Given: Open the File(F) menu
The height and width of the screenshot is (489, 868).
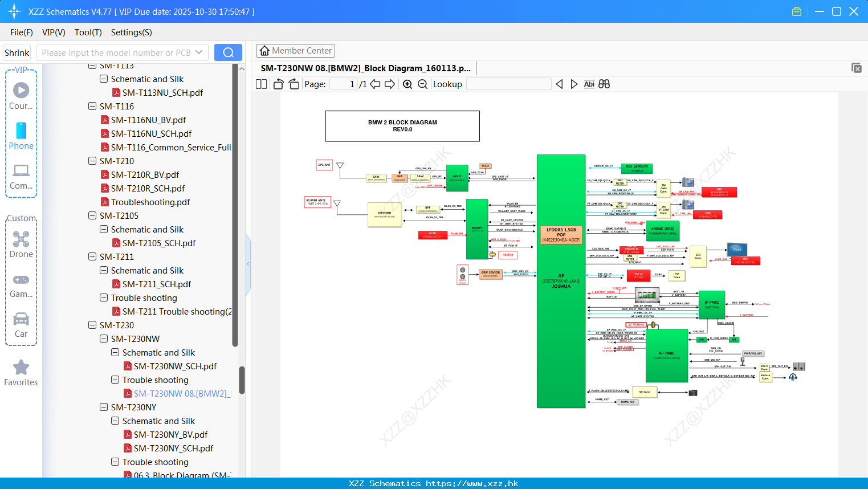Looking at the screenshot, I should click(22, 32).
